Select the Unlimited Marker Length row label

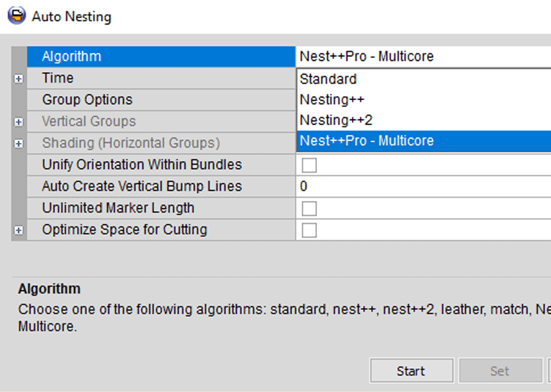pyautogui.click(x=118, y=208)
